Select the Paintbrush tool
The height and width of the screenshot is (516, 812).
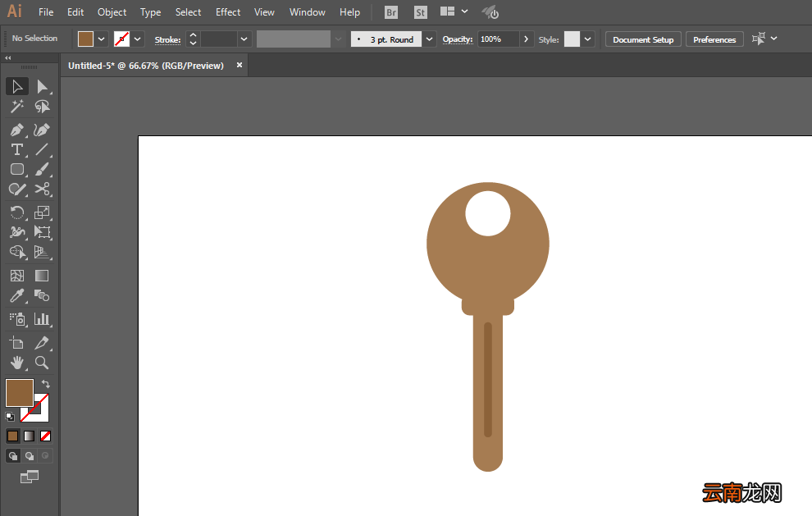tap(42, 170)
